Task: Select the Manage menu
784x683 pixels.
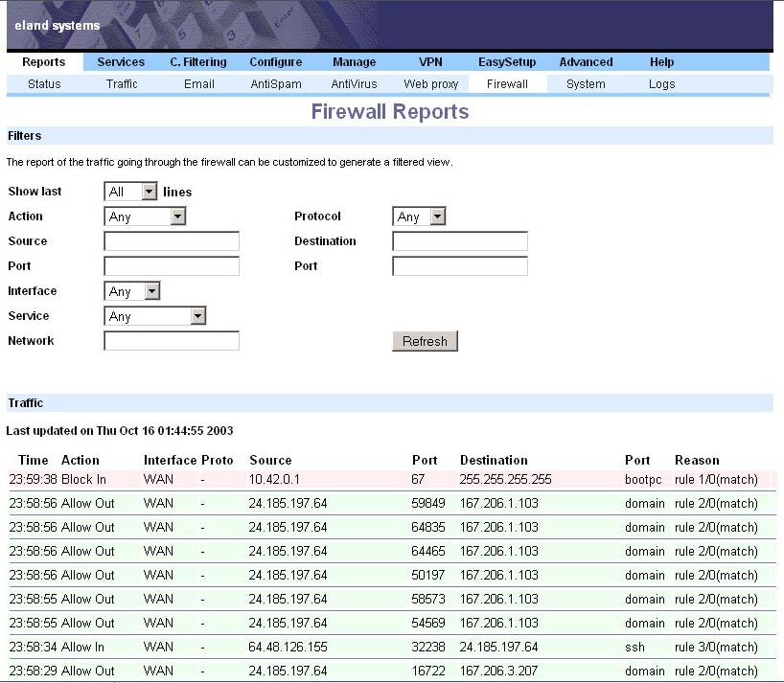Action: (x=354, y=62)
